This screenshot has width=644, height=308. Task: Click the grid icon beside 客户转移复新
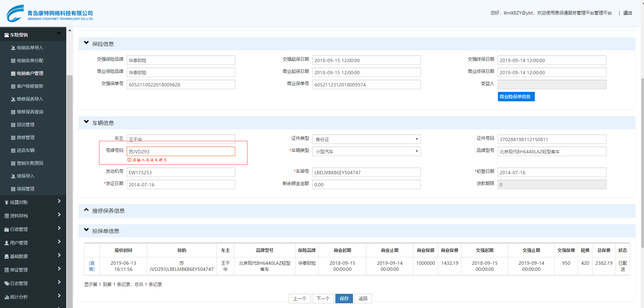pos(13,86)
